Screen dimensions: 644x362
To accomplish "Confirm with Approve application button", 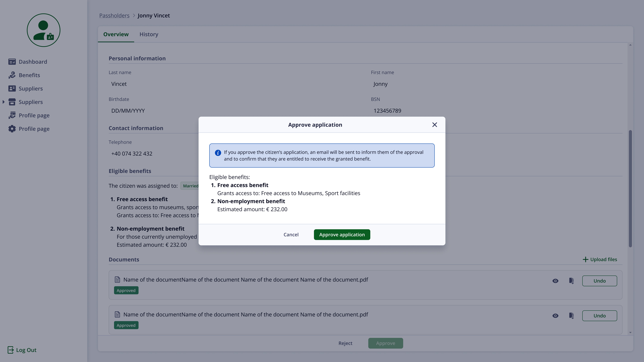I will tap(342, 235).
